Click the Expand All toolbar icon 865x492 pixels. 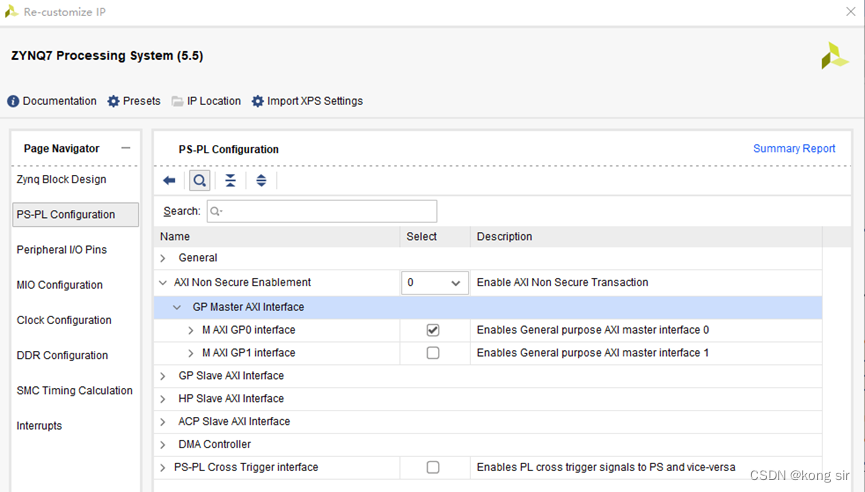click(261, 180)
